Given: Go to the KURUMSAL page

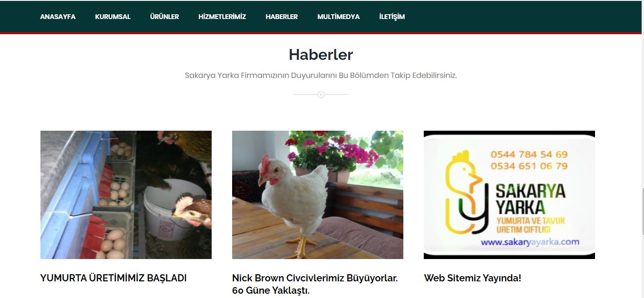Looking at the screenshot, I should click(x=113, y=17).
